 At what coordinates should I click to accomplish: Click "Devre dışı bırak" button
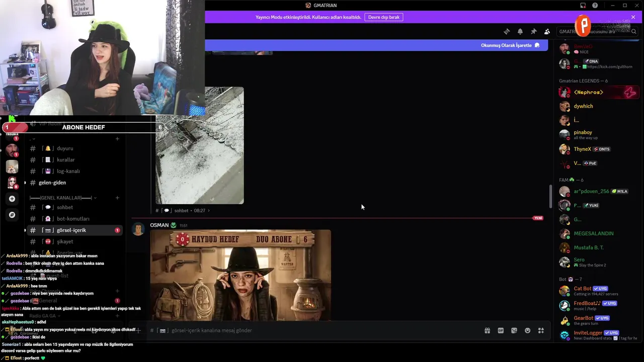click(x=384, y=17)
